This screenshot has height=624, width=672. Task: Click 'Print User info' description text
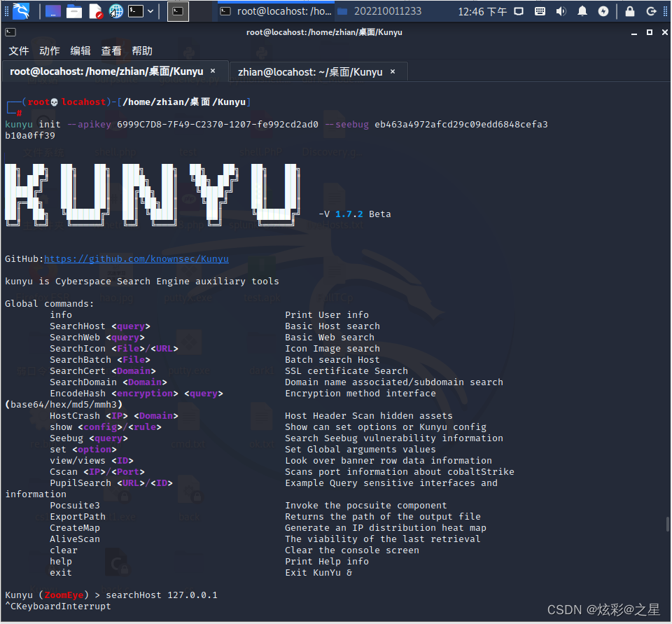(327, 314)
